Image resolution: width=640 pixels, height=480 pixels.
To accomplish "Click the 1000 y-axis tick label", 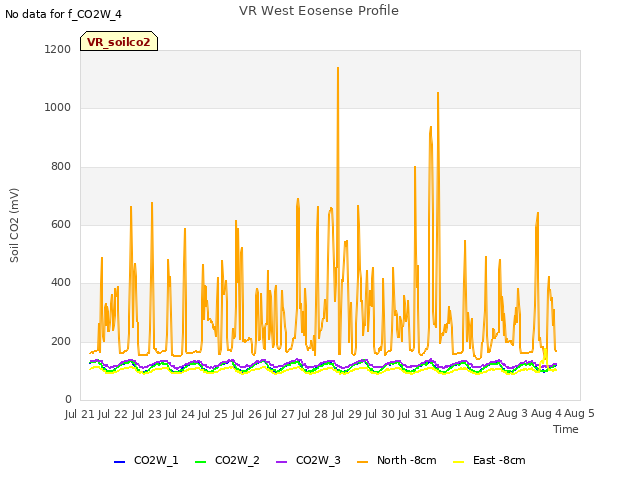I will pos(58,108).
